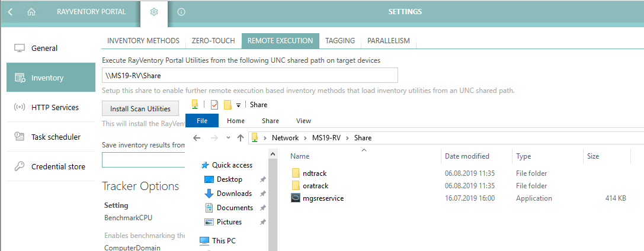Click Properties icon in quick access toolbar
This screenshot has height=251, width=644.
[214, 105]
